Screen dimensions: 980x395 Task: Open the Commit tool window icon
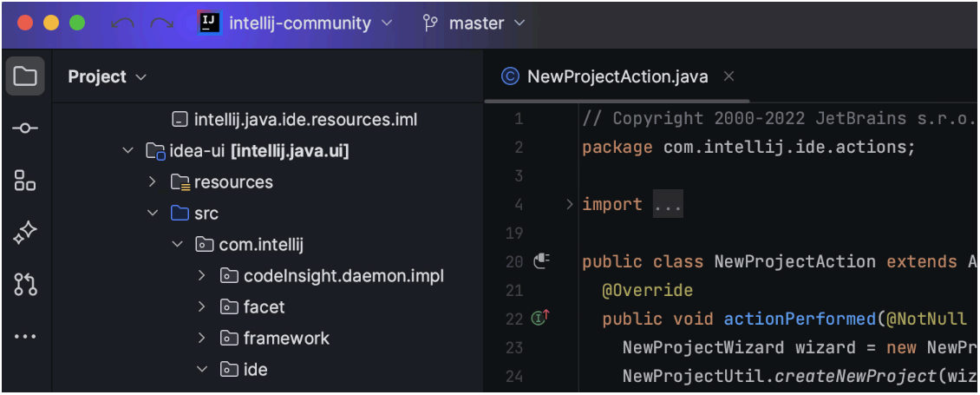tap(25, 128)
